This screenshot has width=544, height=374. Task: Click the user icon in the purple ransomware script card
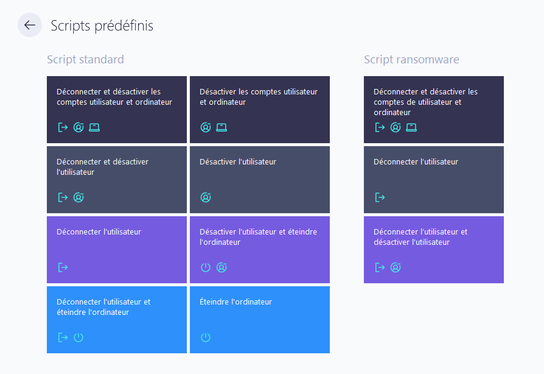396,267
